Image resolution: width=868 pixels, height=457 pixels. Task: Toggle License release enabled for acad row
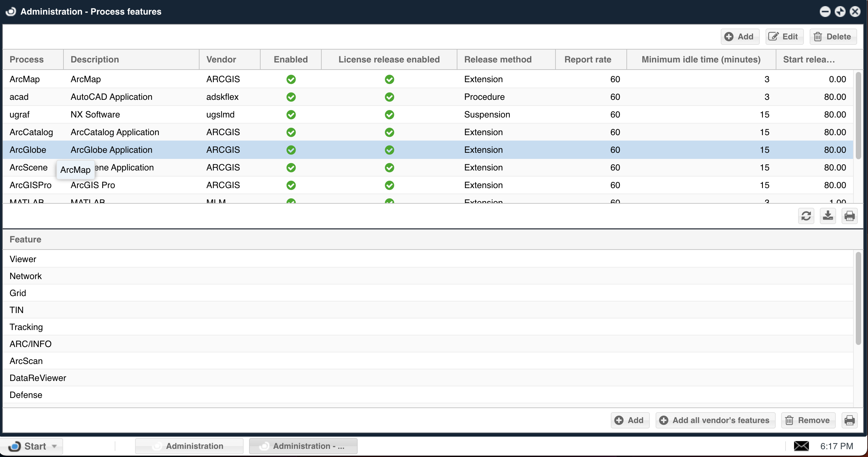pos(389,97)
